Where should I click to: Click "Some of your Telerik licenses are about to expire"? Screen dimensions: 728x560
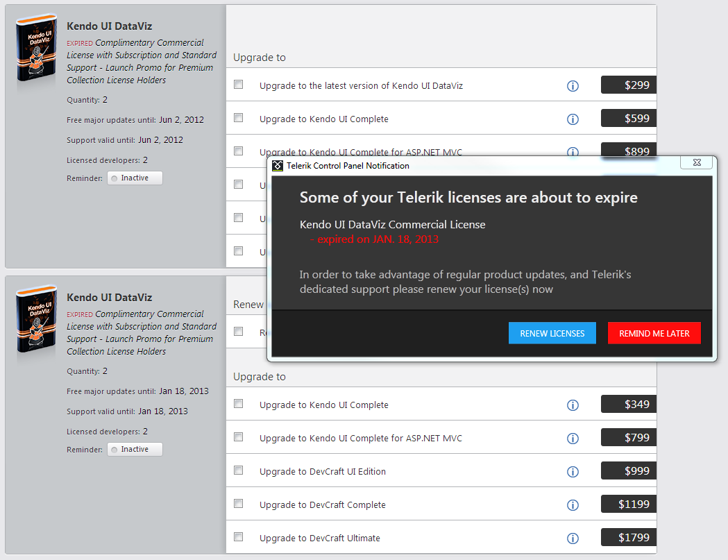click(x=469, y=198)
